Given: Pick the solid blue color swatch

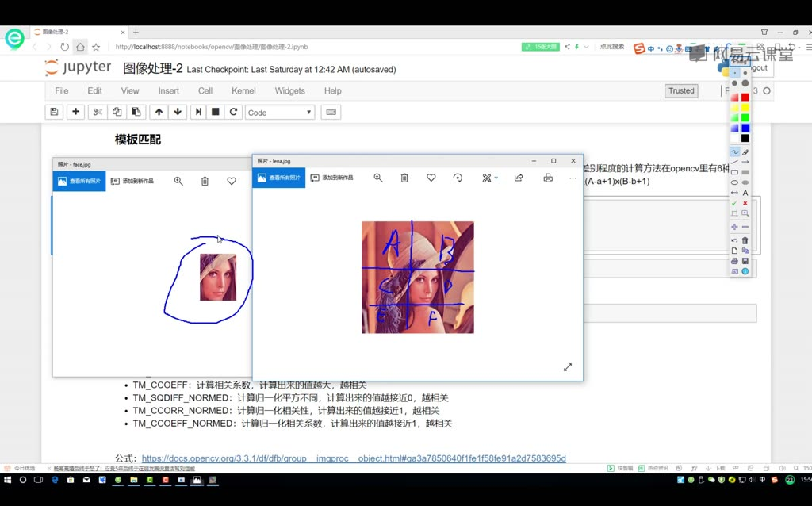Looking at the screenshot, I should click(x=745, y=128).
